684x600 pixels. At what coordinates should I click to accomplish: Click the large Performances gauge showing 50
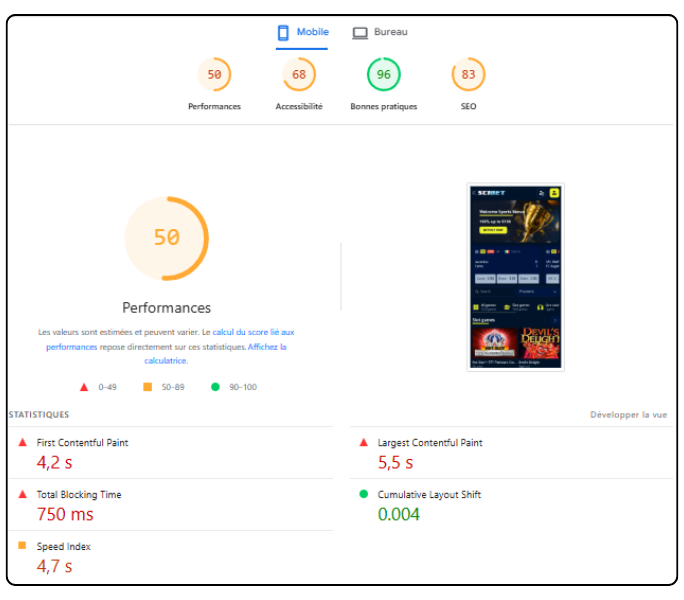pyautogui.click(x=166, y=238)
